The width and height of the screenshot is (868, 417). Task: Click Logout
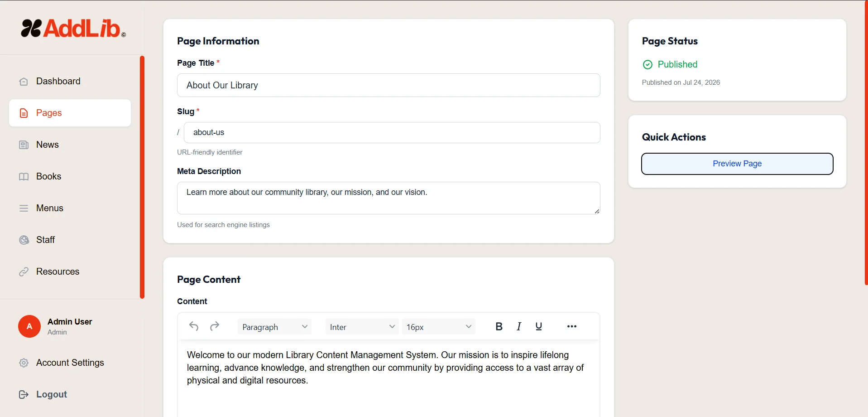(x=70, y=394)
